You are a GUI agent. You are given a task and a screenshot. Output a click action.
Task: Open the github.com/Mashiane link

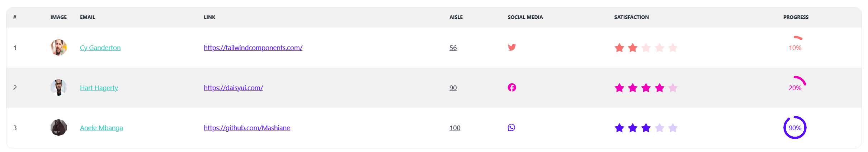247,128
